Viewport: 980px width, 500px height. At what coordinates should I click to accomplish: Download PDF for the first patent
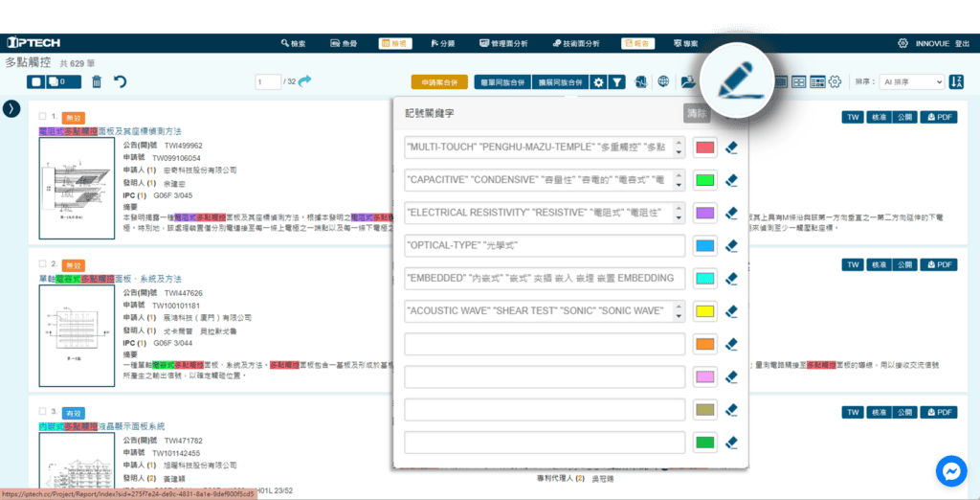click(939, 117)
